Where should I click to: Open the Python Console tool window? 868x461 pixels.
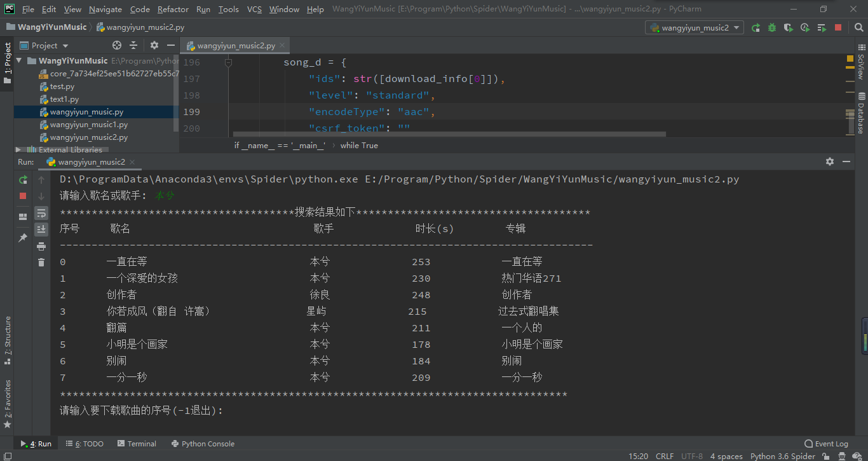pos(203,444)
